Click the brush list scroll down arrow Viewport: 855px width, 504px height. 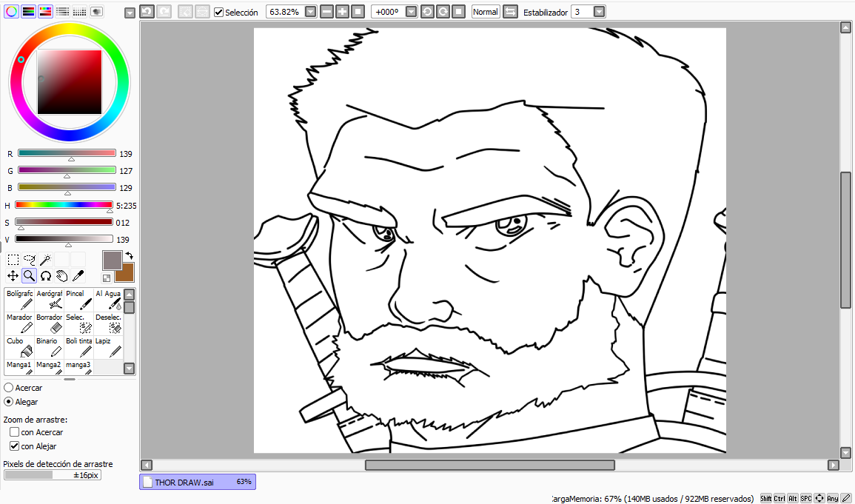click(x=130, y=369)
